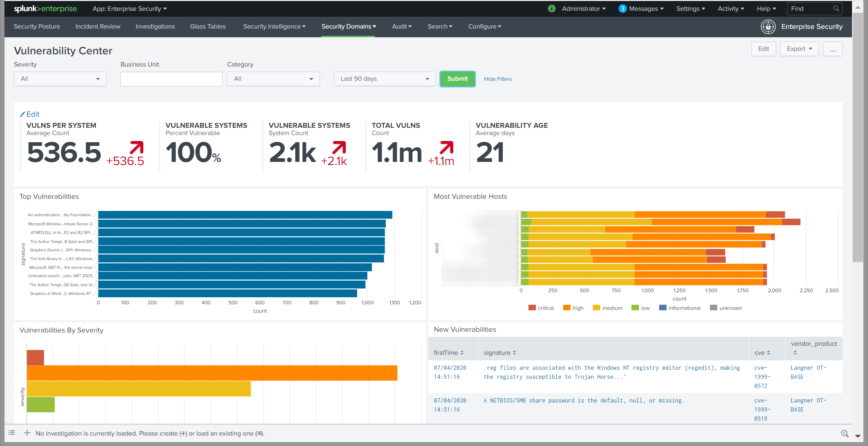868x446 pixels.
Task: Open the investigations list icon in bottom bar
Action: [x=11, y=433]
